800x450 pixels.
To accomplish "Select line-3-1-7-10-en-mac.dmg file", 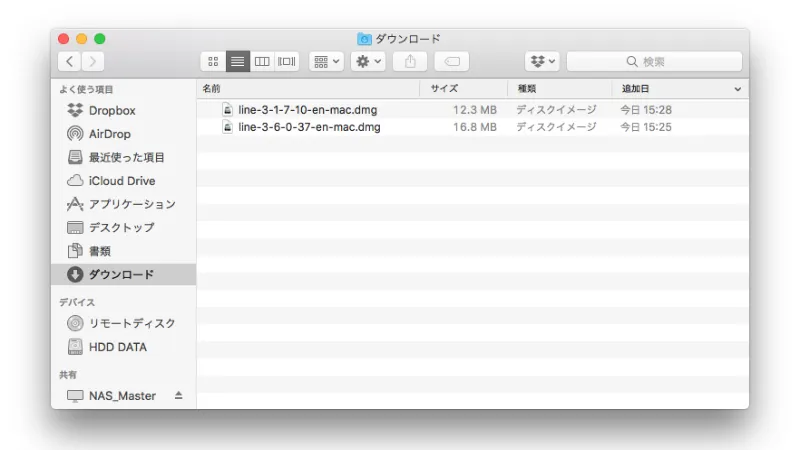I will [x=307, y=110].
